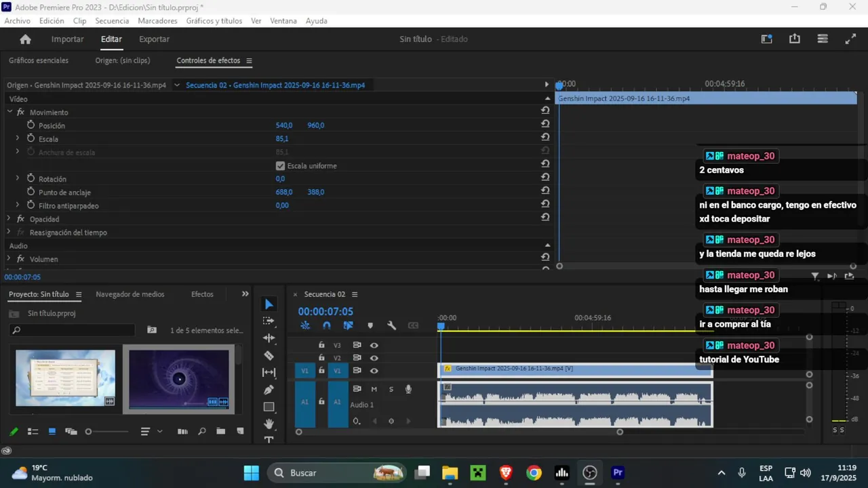Select the Rectangle tool

pyautogui.click(x=269, y=407)
